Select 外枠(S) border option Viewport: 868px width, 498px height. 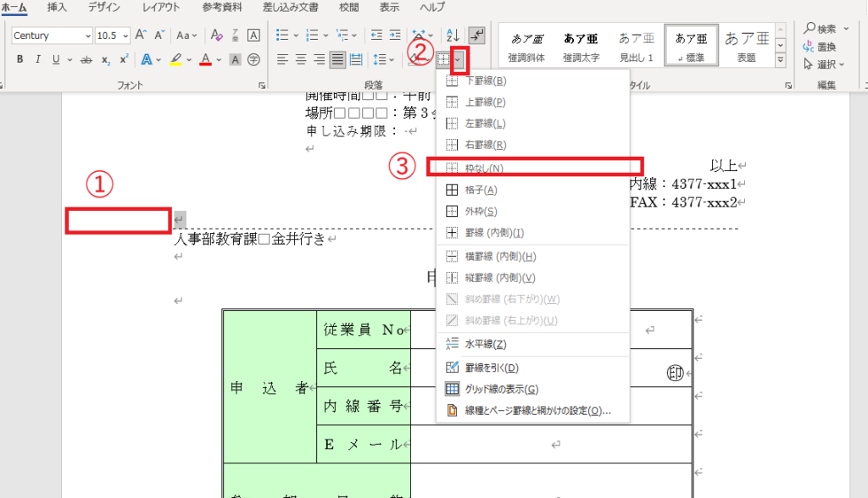coord(533,212)
